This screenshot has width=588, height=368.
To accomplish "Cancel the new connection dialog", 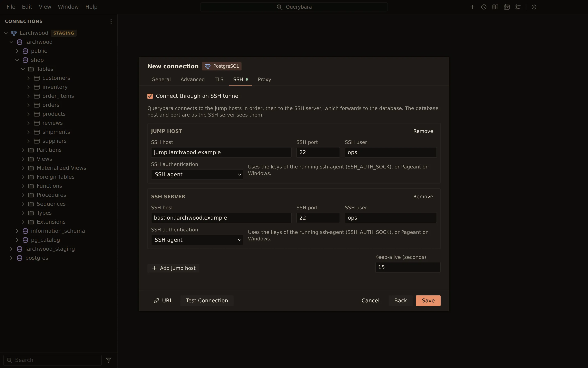I will click(x=370, y=301).
